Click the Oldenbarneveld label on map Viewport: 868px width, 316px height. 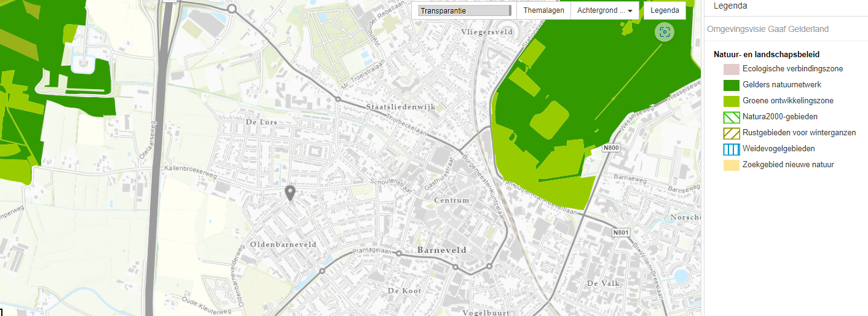coord(283,245)
